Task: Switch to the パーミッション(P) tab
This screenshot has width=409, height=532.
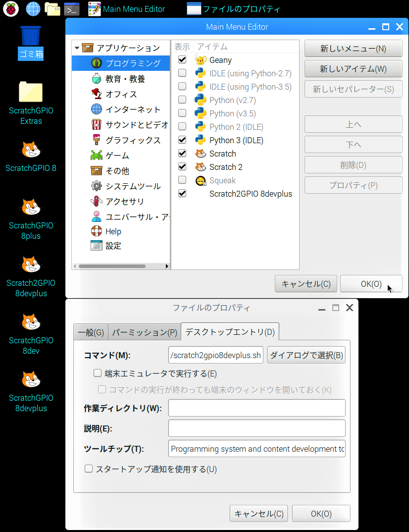Action: (x=145, y=332)
